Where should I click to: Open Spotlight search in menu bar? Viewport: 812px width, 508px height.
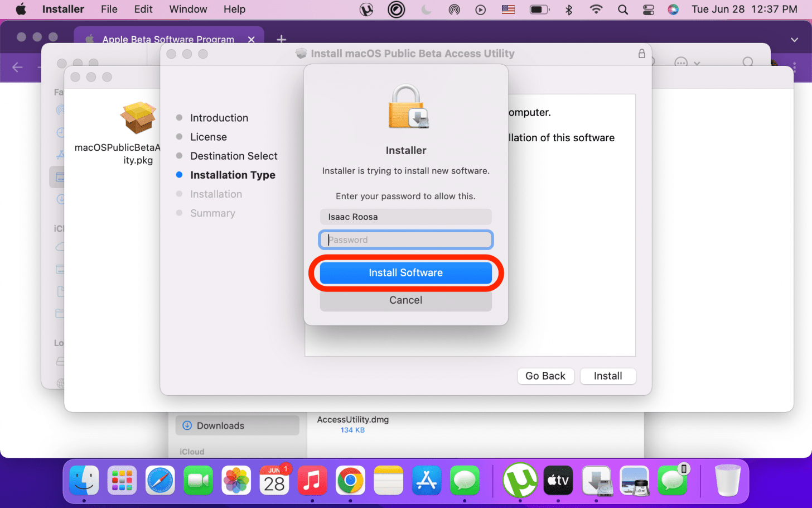point(623,9)
